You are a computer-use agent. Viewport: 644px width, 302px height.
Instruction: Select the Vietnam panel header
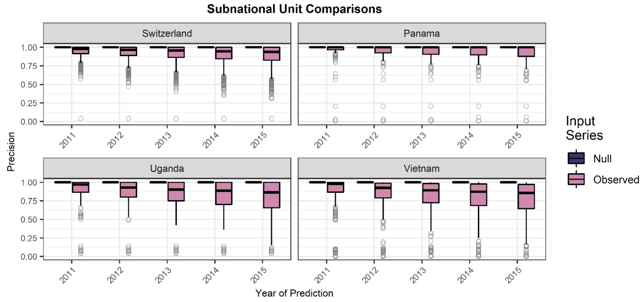(422, 169)
